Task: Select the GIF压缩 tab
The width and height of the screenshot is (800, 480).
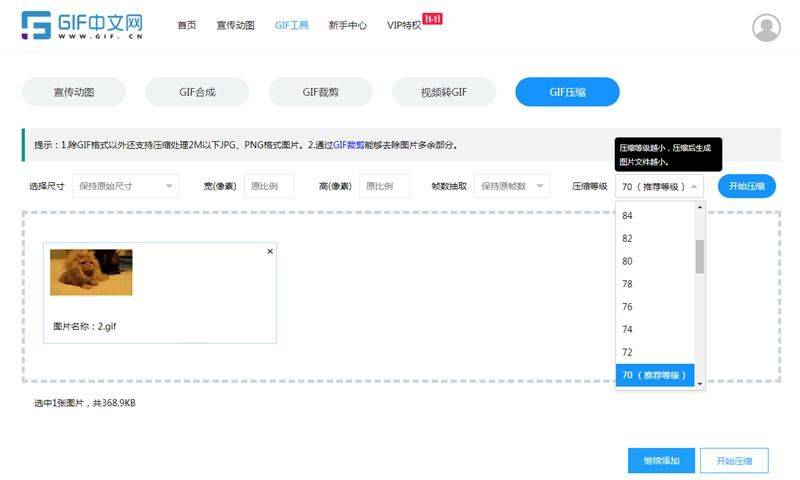Action: [567, 92]
